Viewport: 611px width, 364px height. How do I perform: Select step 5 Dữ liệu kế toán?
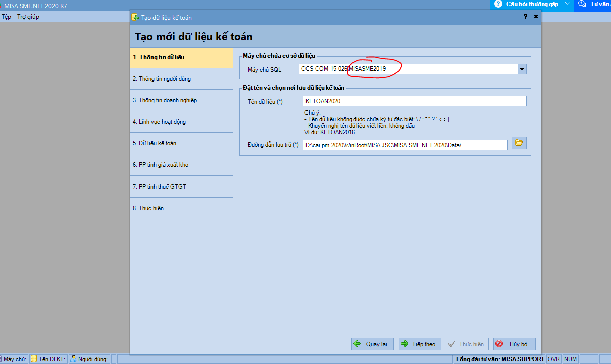point(182,143)
